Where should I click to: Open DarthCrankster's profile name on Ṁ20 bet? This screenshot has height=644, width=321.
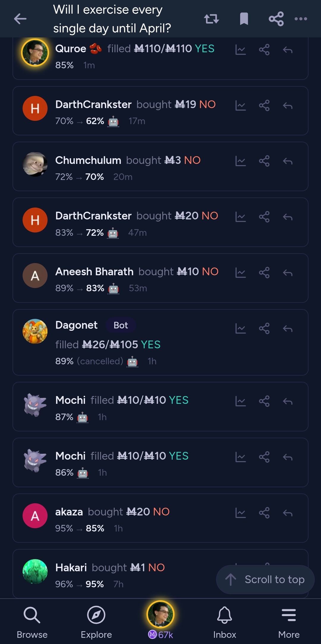(x=93, y=216)
